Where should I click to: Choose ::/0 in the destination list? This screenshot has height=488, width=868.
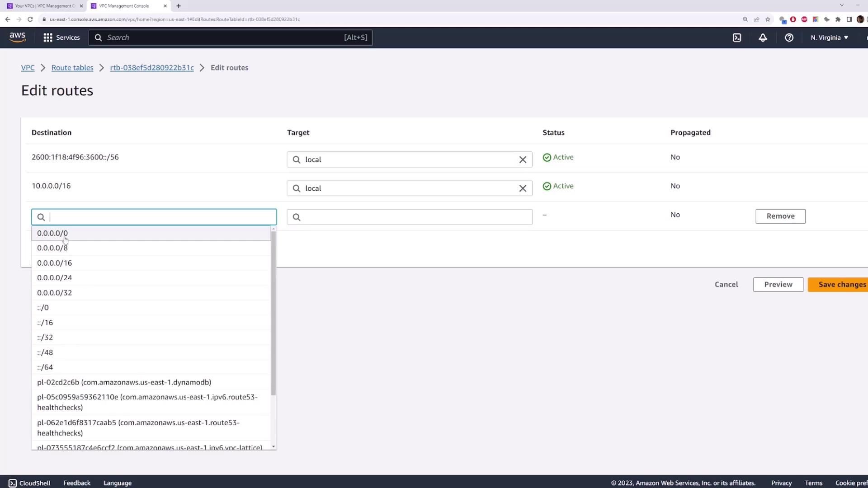point(43,308)
